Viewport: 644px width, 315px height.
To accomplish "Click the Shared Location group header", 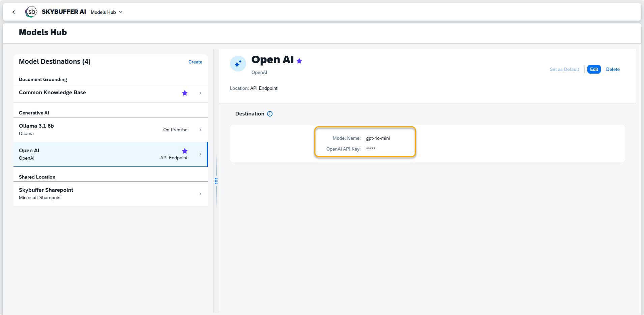I will [37, 177].
